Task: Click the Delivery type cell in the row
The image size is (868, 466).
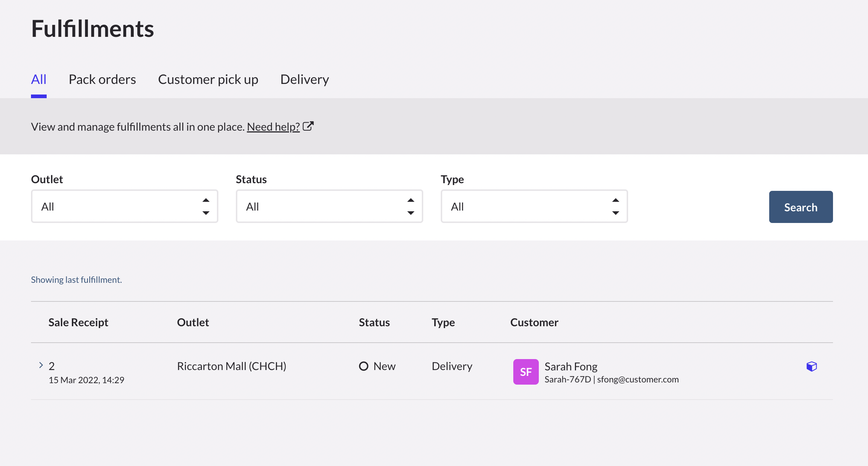Action: 452,366
